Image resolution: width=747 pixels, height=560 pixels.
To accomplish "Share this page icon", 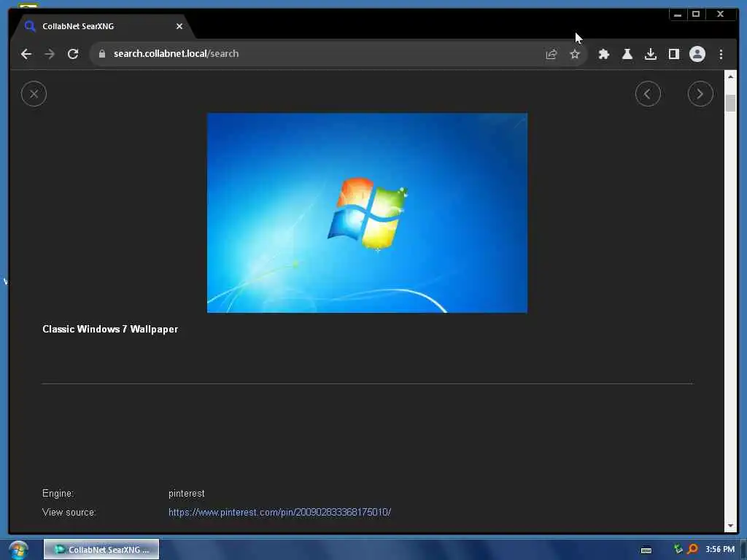I will click(551, 54).
